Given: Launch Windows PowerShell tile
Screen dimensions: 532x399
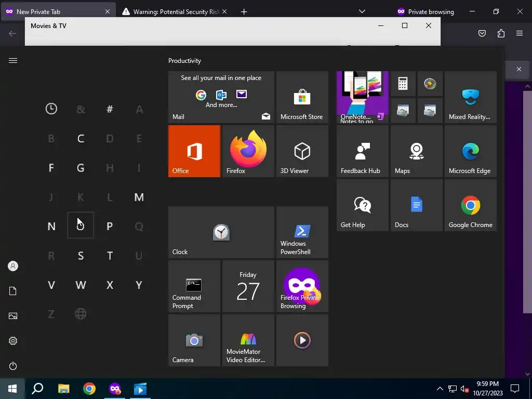Looking at the screenshot, I should (x=302, y=232).
